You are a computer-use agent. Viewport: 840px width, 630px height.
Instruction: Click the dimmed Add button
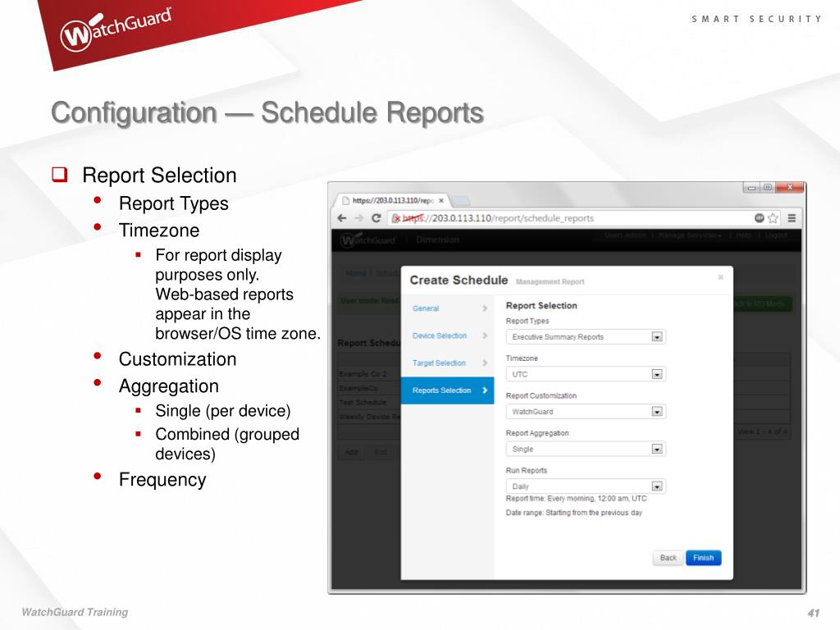pyautogui.click(x=351, y=452)
